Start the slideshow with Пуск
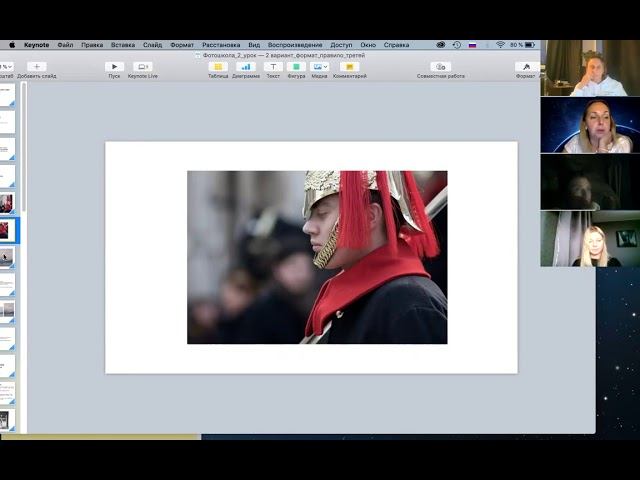Image resolution: width=640 pixels, height=480 pixels. pos(114,67)
